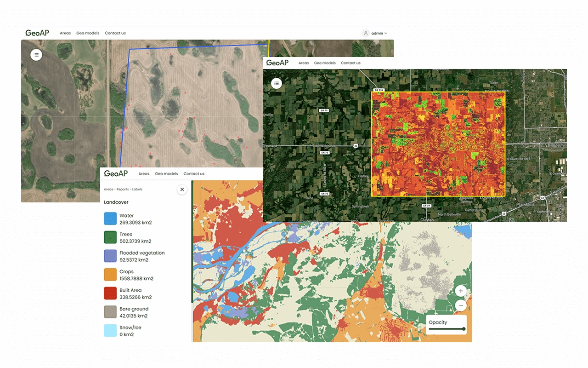Click the yellow-bordered heatmap analysis region
The width and height of the screenshot is (588, 368).
click(x=438, y=144)
